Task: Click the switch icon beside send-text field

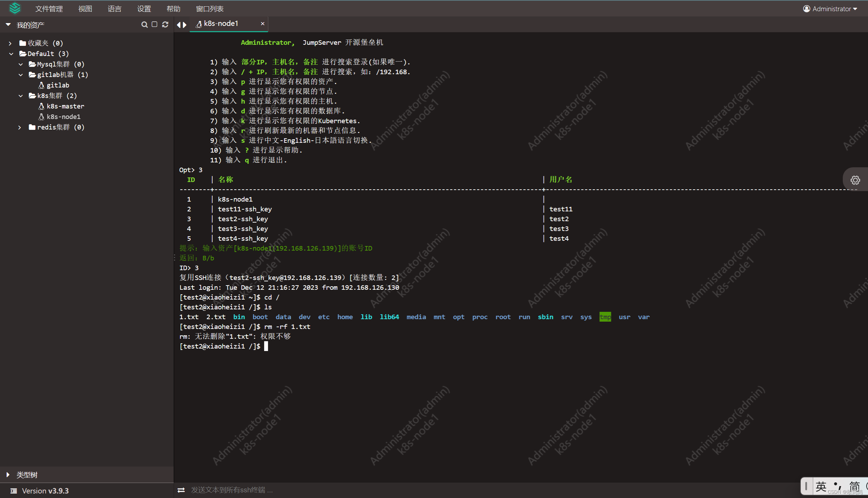Action: click(181, 490)
